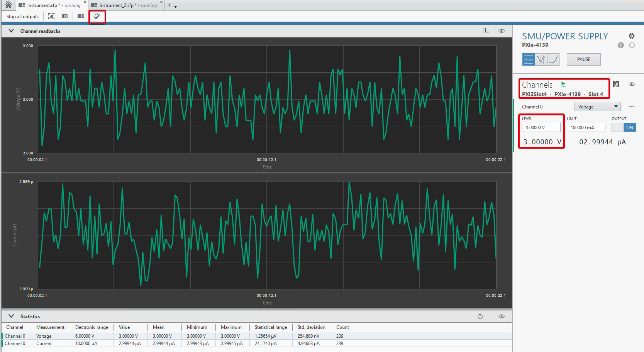
Task: Click inside the Current readback graph
Action: point(266,235)
